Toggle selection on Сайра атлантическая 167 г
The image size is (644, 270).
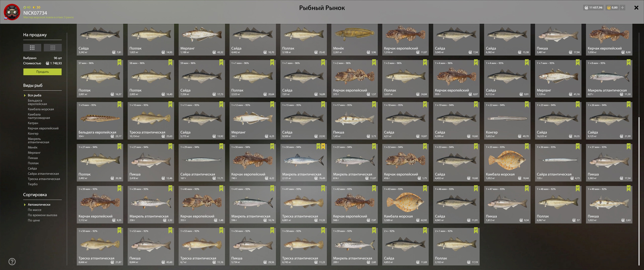(x=221, y=146)
